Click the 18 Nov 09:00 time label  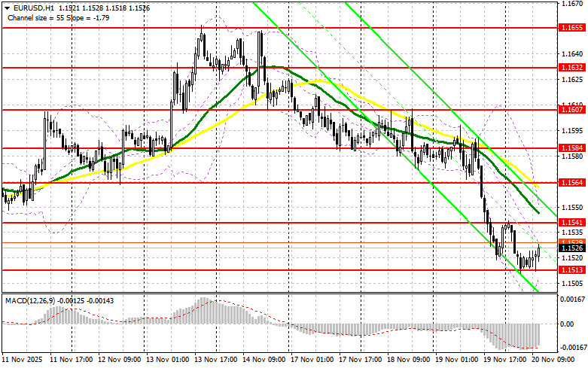(x=409, y=360)
